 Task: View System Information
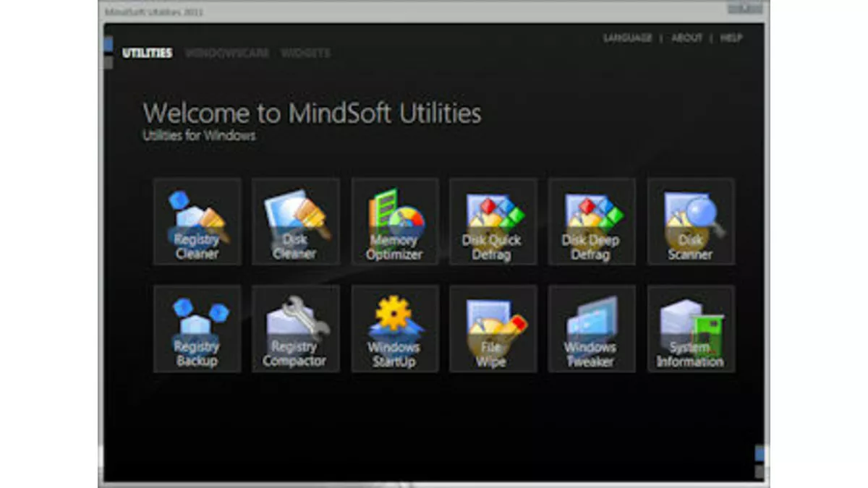coord(690,329)
